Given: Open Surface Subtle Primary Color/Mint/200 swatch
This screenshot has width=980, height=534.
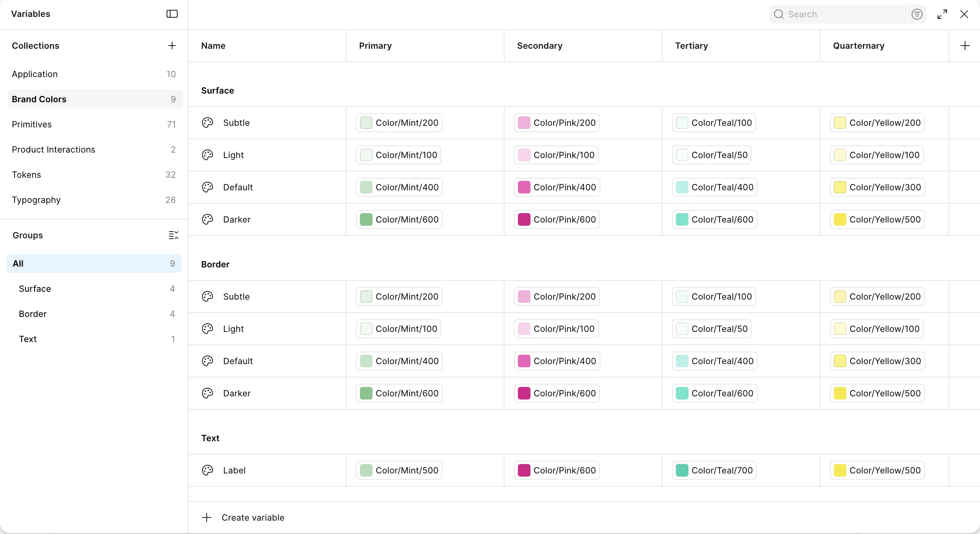Looking at the screenshot, I should point(366,123).
